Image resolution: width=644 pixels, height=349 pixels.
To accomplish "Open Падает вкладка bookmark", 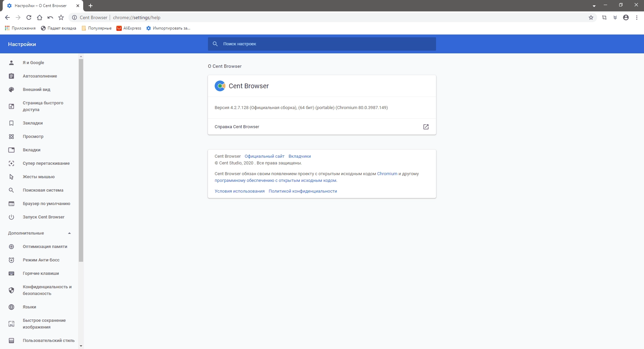I will point(59,28).
